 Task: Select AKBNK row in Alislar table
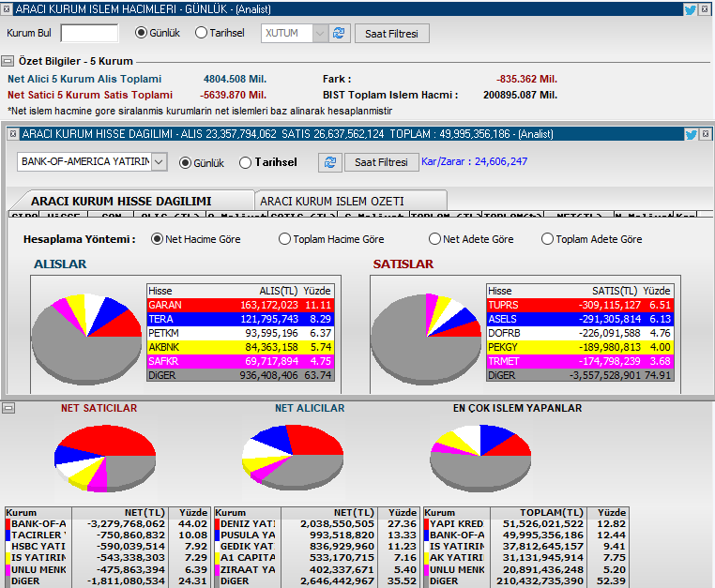click(x=240, y=347)
